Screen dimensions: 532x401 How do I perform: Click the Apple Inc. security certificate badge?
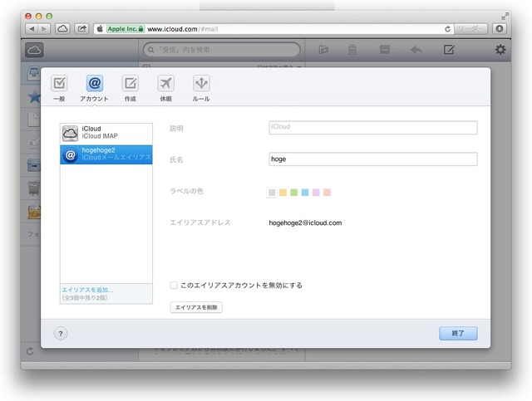[126, 29]
